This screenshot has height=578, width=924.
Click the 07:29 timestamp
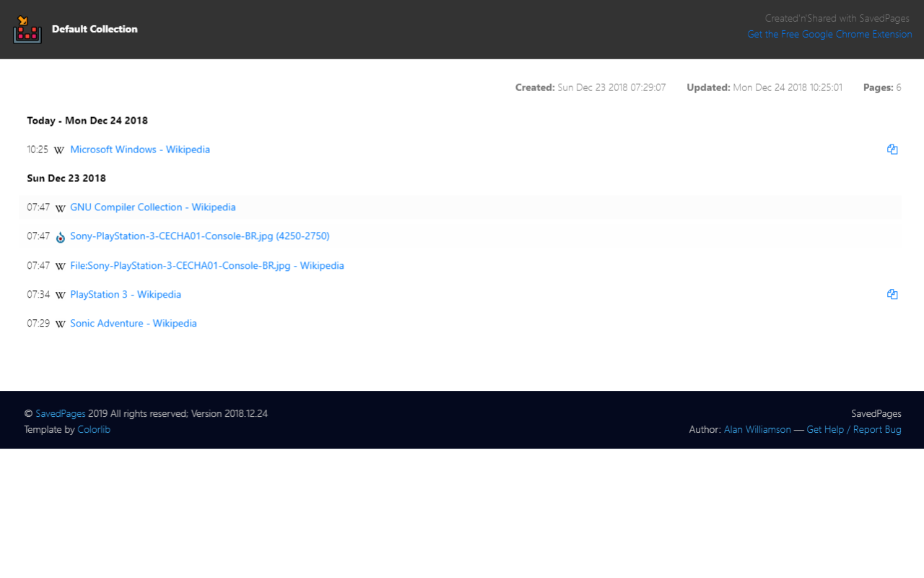pyautogui.click(x=38, y=324)
